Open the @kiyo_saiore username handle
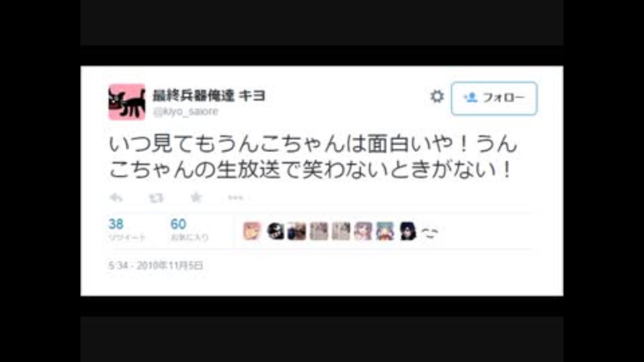This screenshot has width=644, height=362. click(185, 111)
